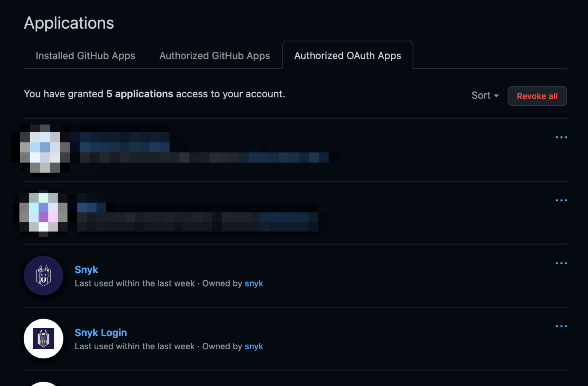Image resolution: width=588 pixels, height=386 pixels.
Task: Click the snyk owner link under Snyk Login
Action: tap(254, 346)
